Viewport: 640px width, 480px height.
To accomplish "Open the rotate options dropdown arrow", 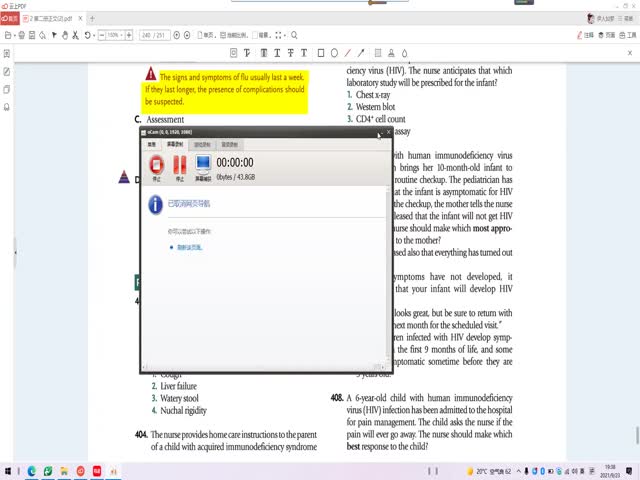I will pos(94,36).
